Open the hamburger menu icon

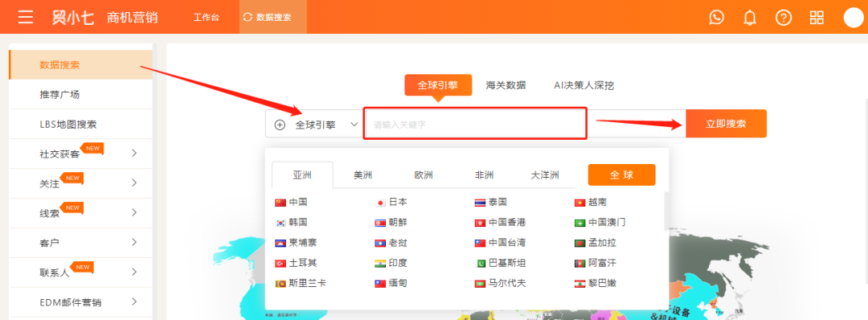(26, 17)
